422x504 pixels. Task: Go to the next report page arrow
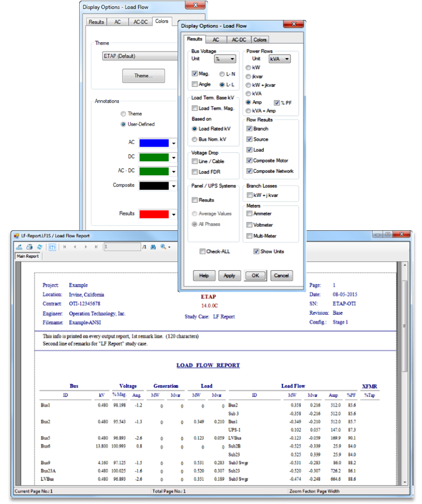pos(85,247)
